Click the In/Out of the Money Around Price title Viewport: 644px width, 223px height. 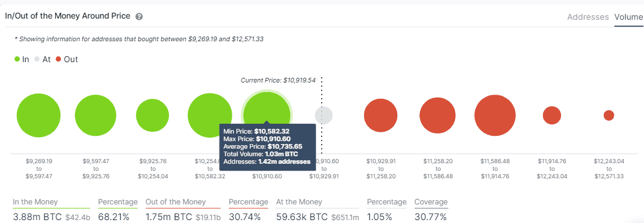(x=68, y=16)
